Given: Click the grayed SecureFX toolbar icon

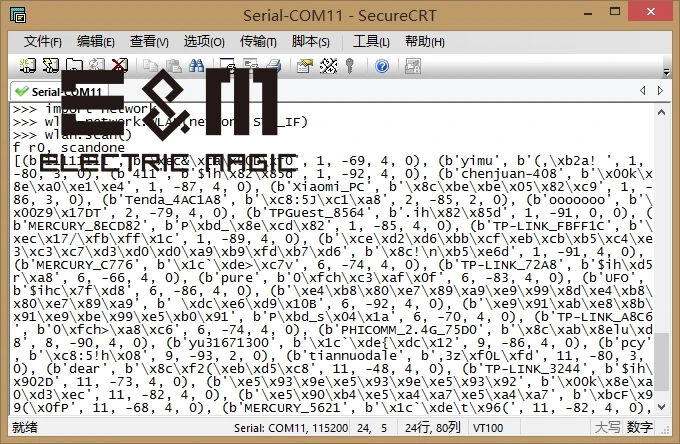Looking at the screenshot, I should [413, 66].
